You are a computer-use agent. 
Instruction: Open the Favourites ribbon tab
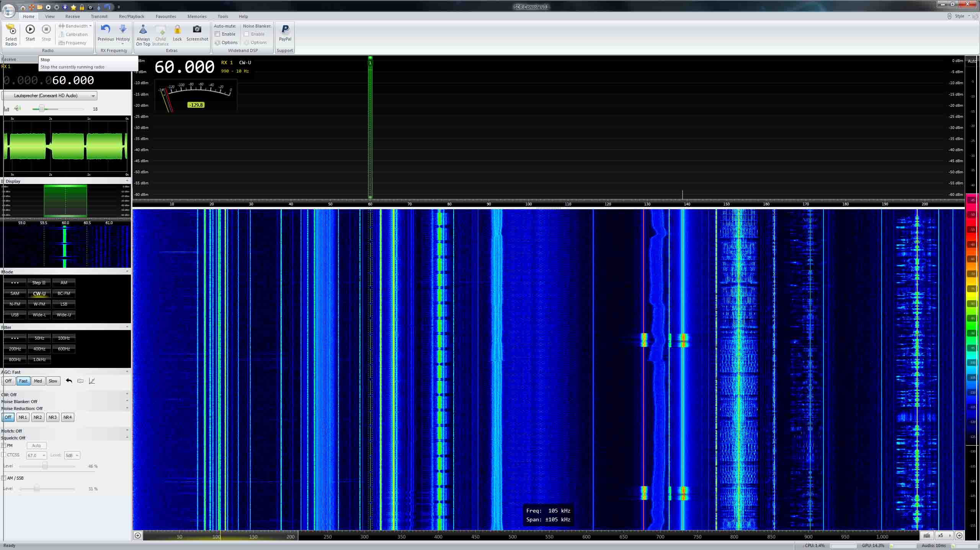(x=166, y=16)
